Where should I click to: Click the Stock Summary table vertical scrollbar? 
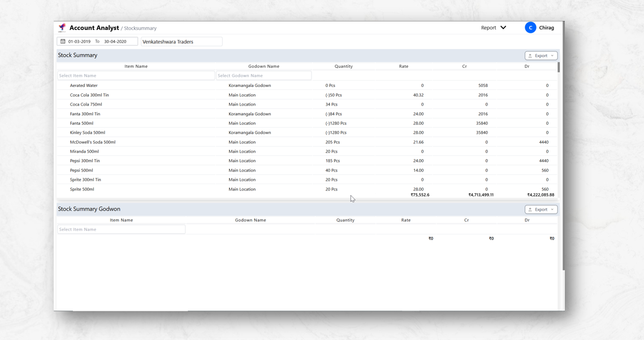tap(559, 68)
